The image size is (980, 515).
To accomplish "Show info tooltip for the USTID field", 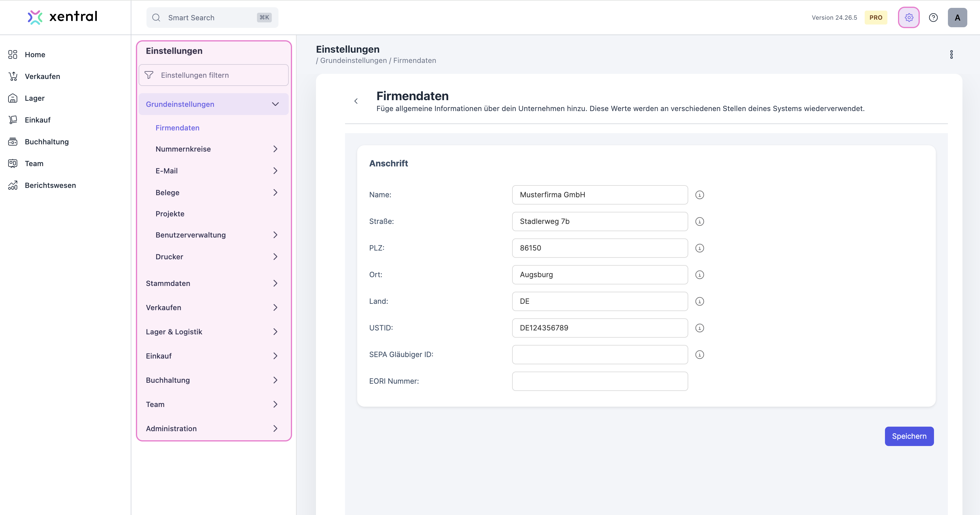I will pyautogui.click(x=700, y=328).
